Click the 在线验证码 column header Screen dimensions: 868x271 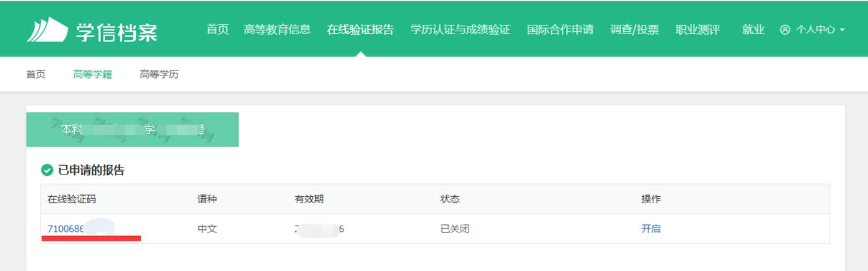click(x=72, y=199)
